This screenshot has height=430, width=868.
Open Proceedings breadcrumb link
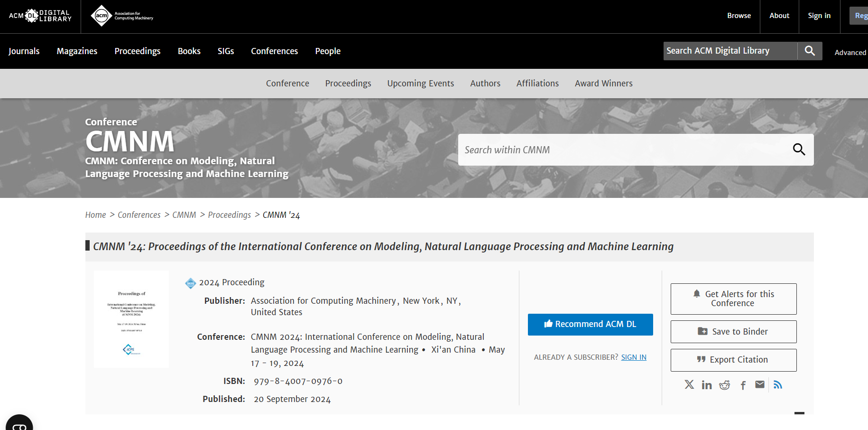230,215
